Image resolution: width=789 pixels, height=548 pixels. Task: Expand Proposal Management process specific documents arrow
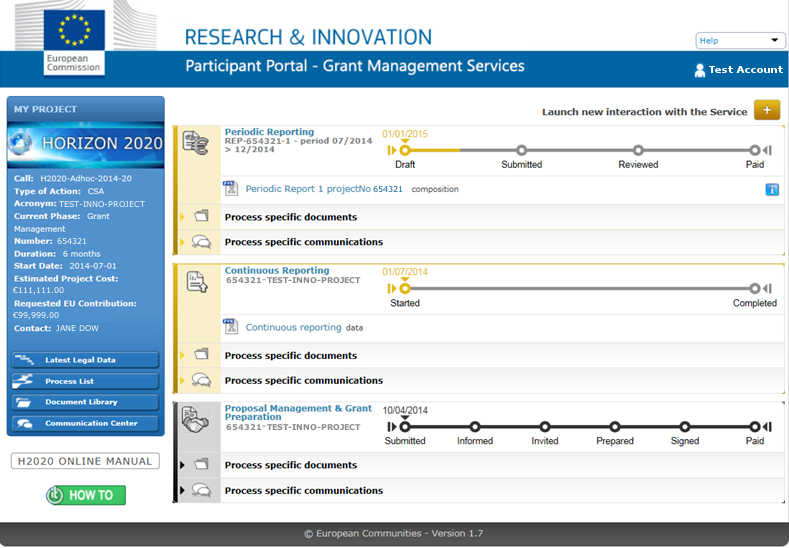(x=182, y=465)
